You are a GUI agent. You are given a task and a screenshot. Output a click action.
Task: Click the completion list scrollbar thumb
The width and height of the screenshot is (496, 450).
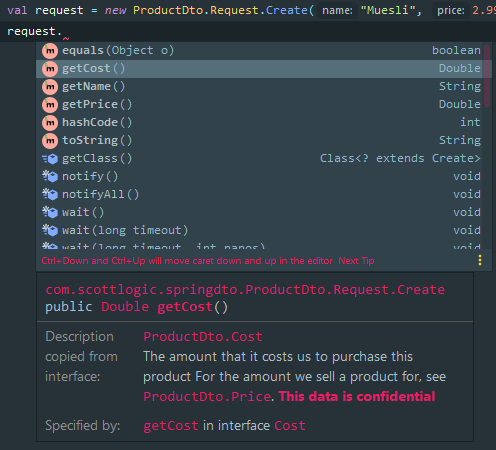click(487, 76)
